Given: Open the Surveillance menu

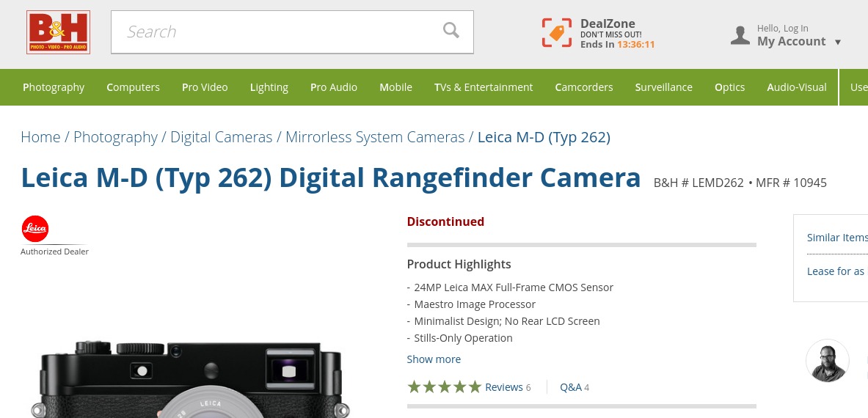Looking at the screenshot, I should tap(664, 87).
